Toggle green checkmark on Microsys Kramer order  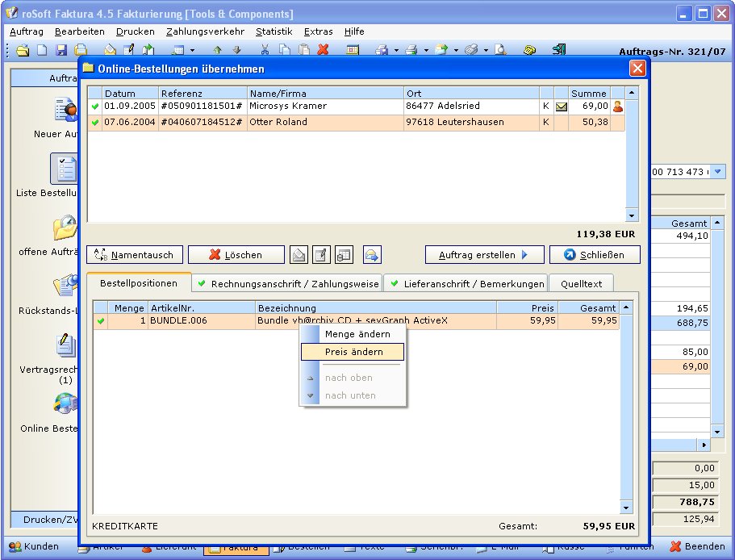coord(96,107)
